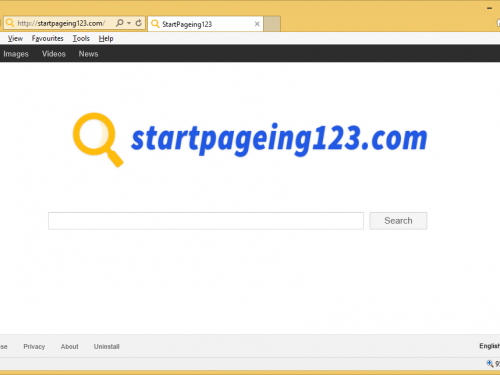Go to News search category
The image size is (500, 375).
88,54
